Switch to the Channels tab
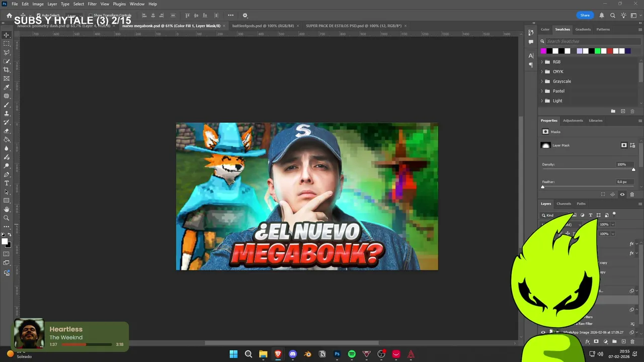Image resolution: width=644 pixels, height=362 pixels. coord(563,204)
